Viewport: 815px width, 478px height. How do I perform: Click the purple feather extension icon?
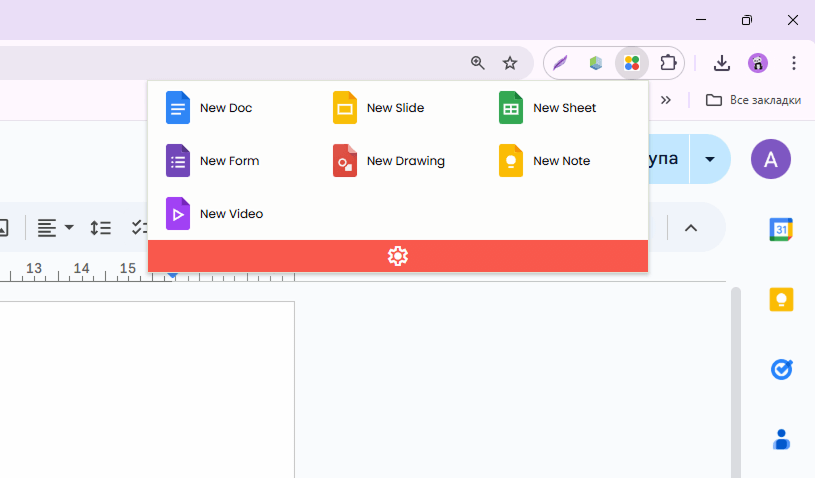point(560,63)
